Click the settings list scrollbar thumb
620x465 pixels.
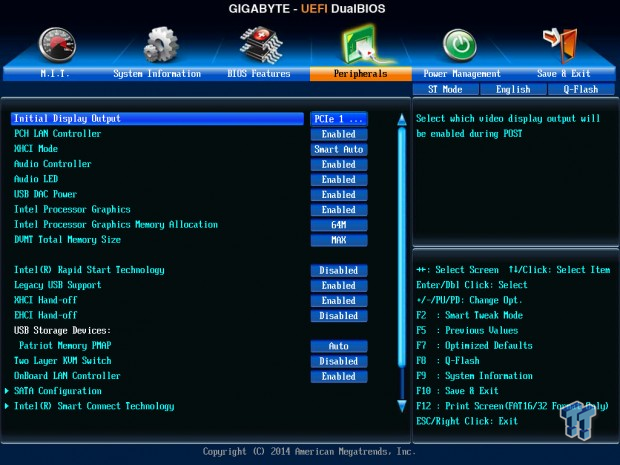(x=402, y=247)
